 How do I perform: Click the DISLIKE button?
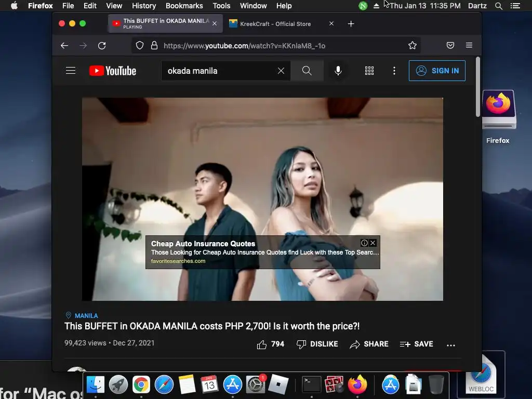(x=317, y=344)
